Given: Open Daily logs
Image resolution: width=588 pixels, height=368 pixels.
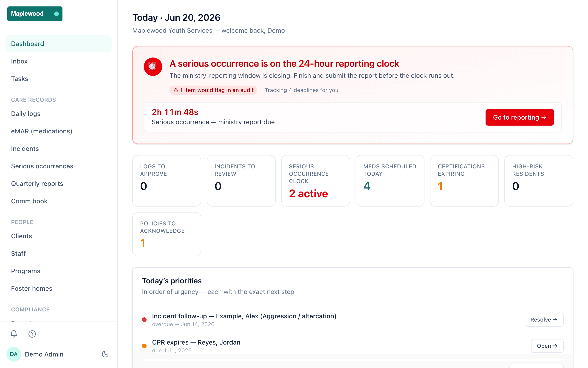Looking at the screenshot, I should (59, 114).
